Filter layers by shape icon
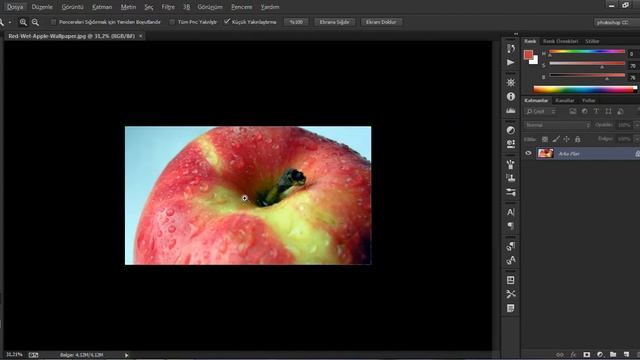 click(609, 111)
